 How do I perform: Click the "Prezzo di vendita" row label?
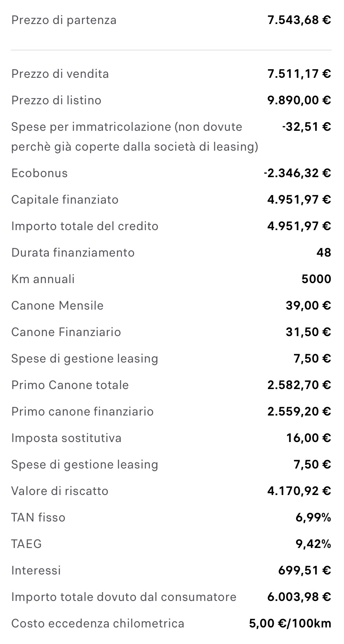pos(60,74)
